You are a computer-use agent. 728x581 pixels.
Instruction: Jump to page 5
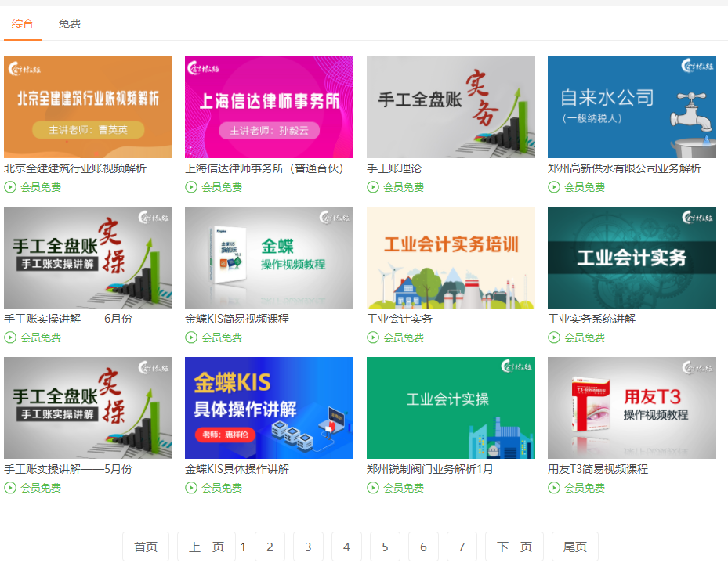tap(385, 547)
